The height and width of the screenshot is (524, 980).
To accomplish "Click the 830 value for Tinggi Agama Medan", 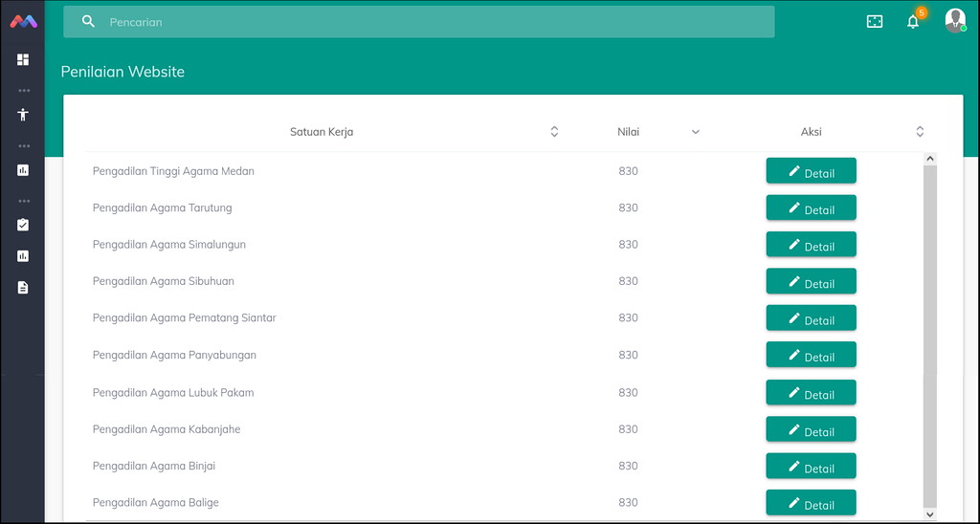I will point(628,171).
